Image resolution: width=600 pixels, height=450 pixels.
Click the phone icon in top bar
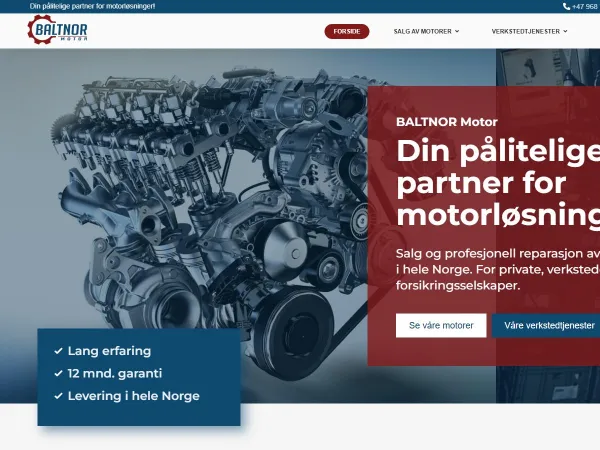[x=566, y=7]
